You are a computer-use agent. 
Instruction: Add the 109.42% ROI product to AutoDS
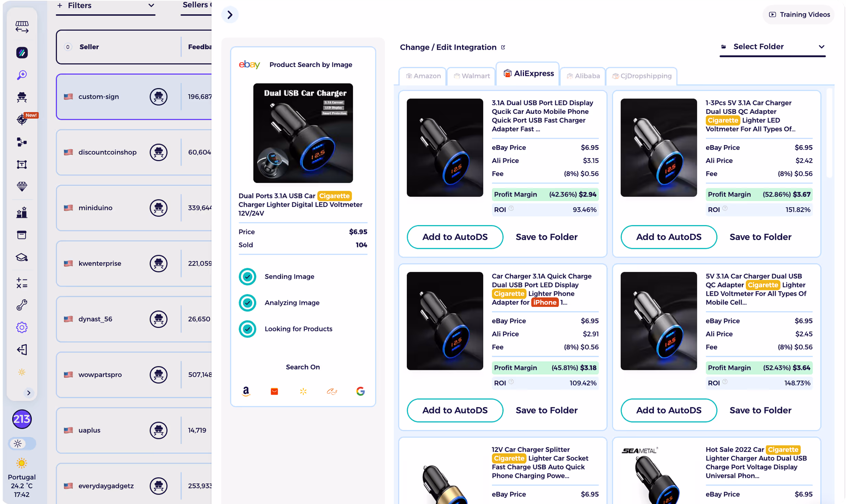(x=455, y=410)
